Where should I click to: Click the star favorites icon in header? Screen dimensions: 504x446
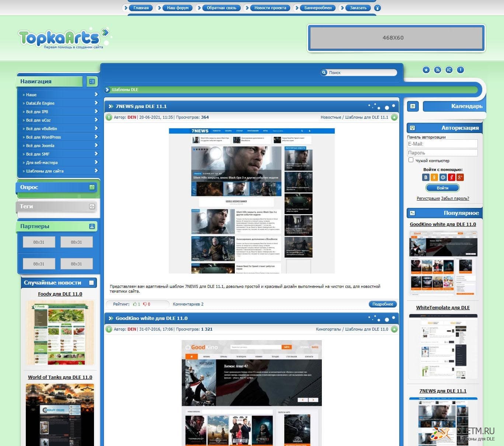click(x=426, y=70)
